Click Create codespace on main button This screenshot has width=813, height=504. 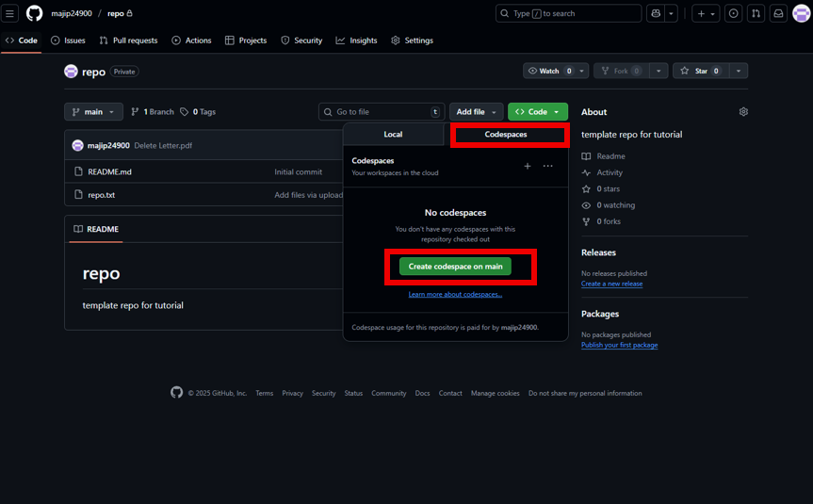tap(455, 267)
